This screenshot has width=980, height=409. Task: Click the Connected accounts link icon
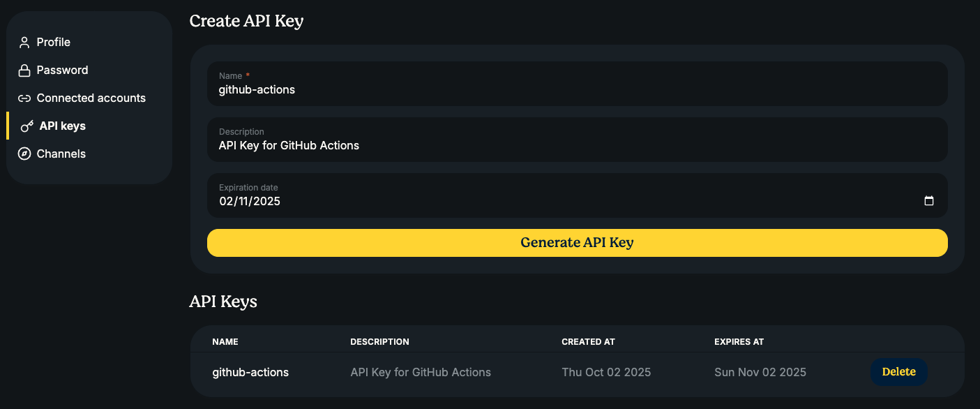(x=24, y=98)
